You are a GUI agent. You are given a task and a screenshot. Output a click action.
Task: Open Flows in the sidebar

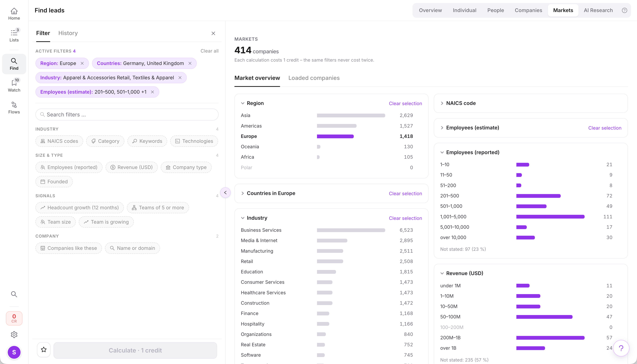pos(14,108)
